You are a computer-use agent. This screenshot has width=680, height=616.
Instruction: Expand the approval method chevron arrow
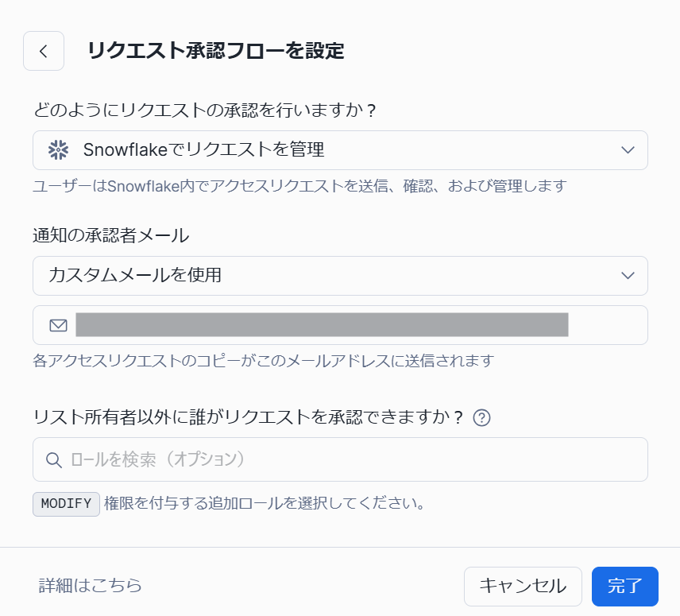coord(628,149)
